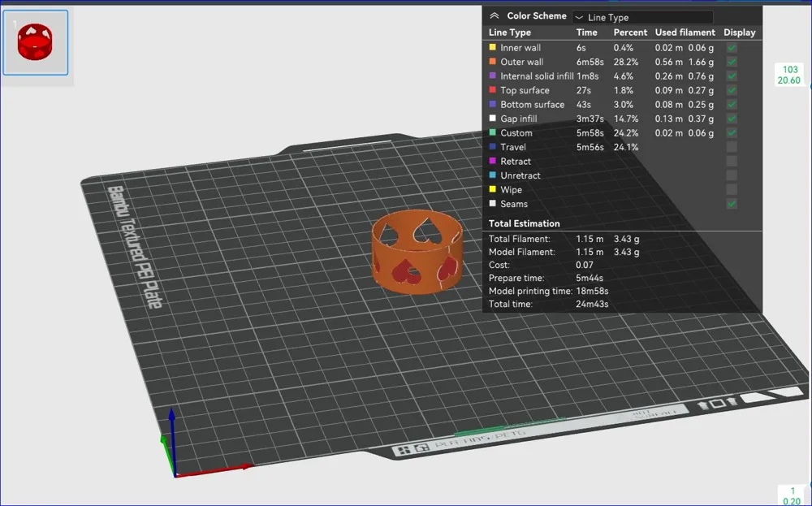The image size is (812, 506).
Task: Enable the Travel moves Display checkbox
Action: [x=732, y=147]
